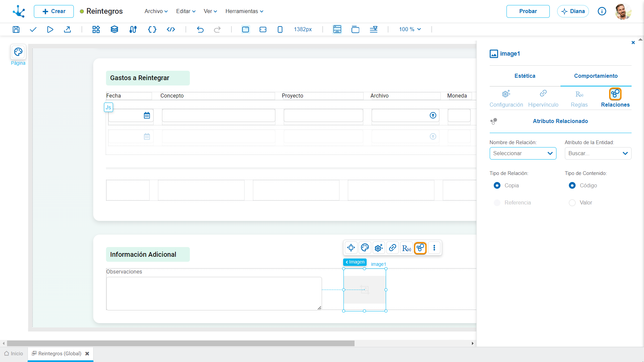Open the HTML source code icon

171,29
